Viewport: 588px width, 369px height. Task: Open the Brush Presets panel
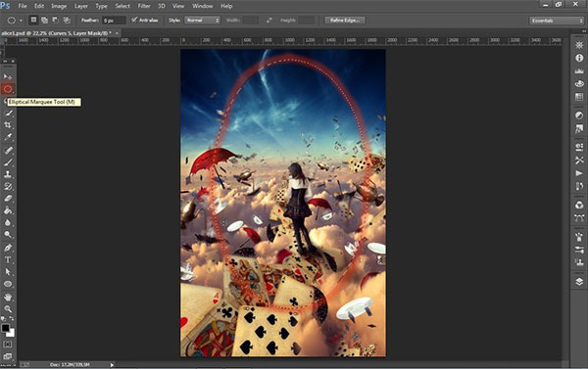pos(579,250)
